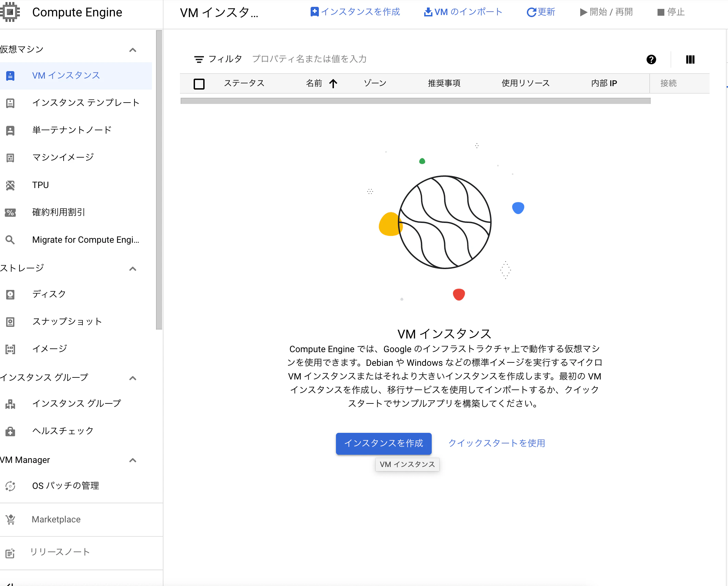Collapse the ストレージ section
The width and height of the screenshot is (728, 586).
pyautogui.click(x=133, y=269)
